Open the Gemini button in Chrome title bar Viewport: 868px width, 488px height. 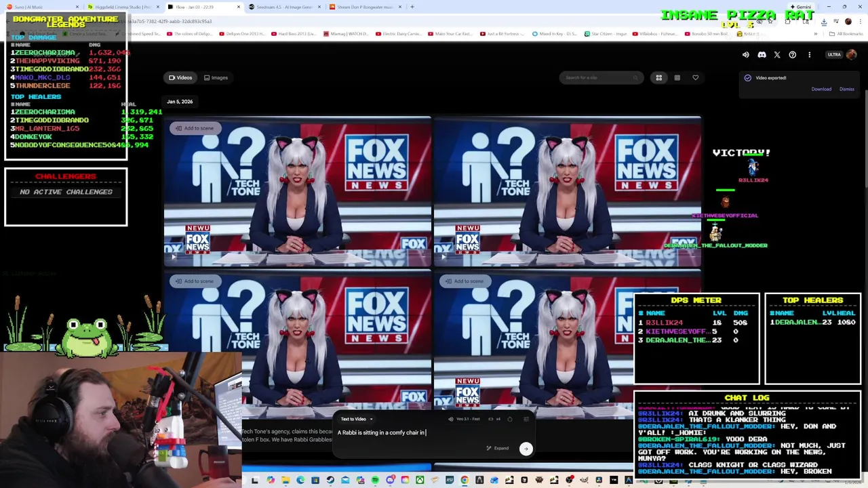[801, 7]
